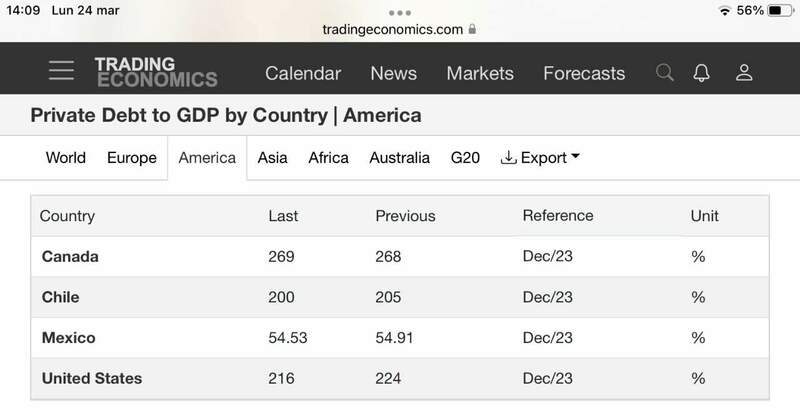Image resolution: width=800 pixels, height=418 pixels.
Task: Click the search magnifier icon
Action: point(665,72)
